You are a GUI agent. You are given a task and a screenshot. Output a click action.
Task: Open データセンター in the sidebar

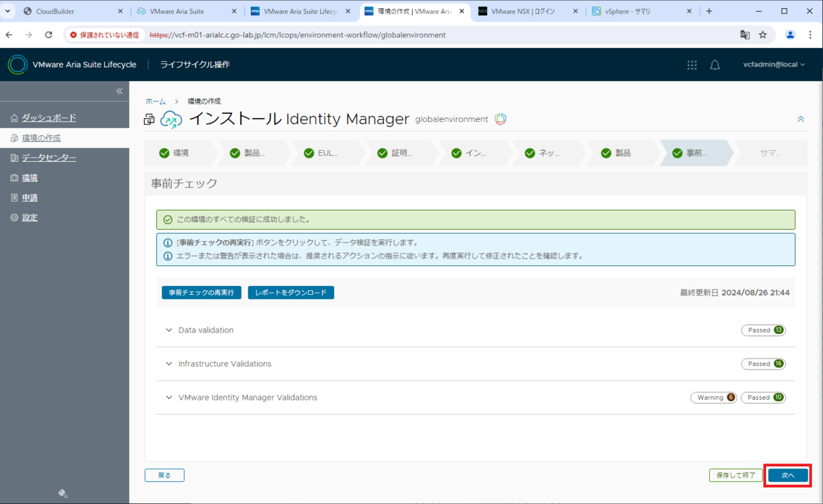49,158
